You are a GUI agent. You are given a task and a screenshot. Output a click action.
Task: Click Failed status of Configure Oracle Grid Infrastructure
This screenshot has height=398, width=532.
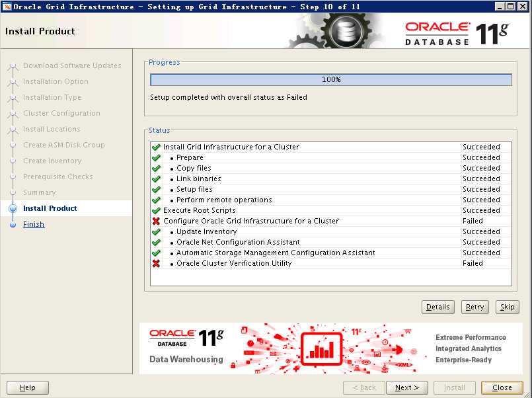click(473, 221)
